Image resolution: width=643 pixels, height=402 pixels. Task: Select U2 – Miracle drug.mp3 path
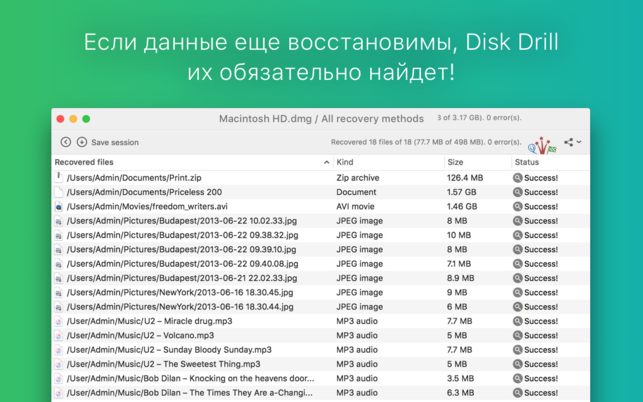[x=150, y=321]
